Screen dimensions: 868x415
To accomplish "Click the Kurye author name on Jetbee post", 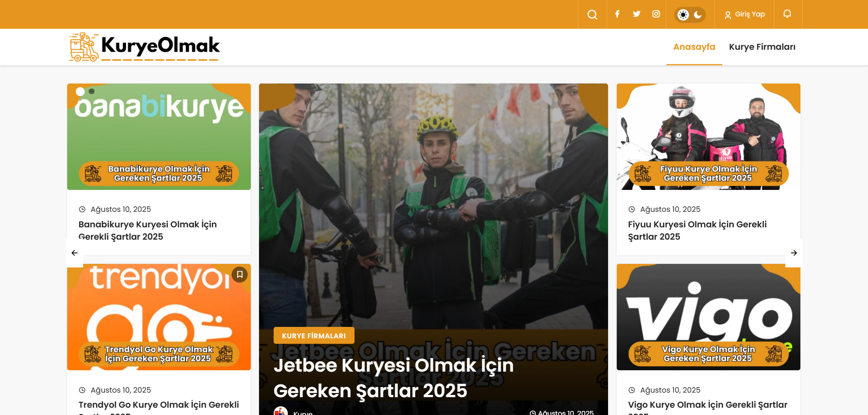I will 303,412.
